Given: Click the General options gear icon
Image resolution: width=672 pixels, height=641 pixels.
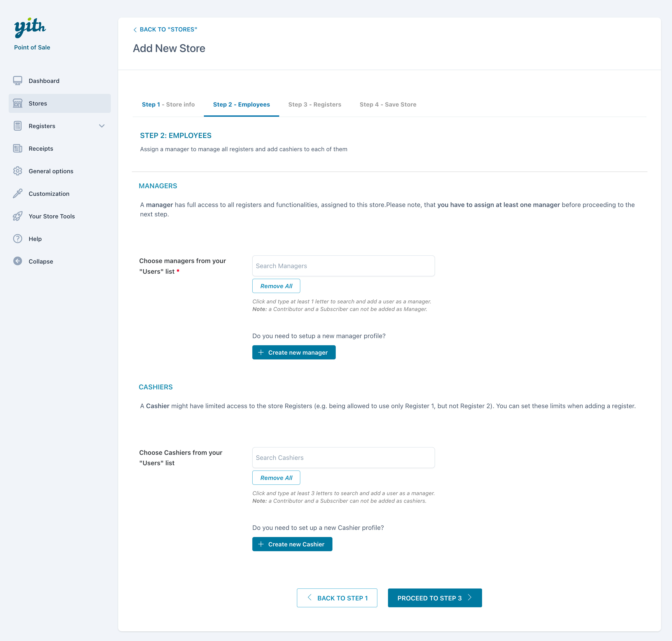Looking at the screenshot, I should pyautogui.click(x=17, y=171).
